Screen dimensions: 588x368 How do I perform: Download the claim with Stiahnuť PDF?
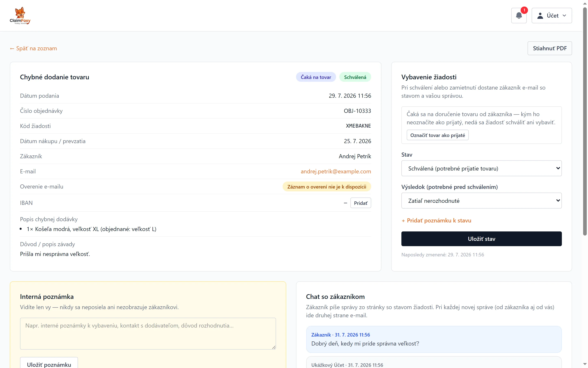pos(550,48)
